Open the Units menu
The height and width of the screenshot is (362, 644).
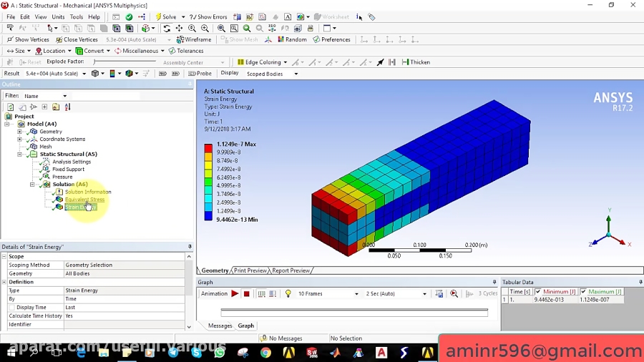[x=58, y=17]
